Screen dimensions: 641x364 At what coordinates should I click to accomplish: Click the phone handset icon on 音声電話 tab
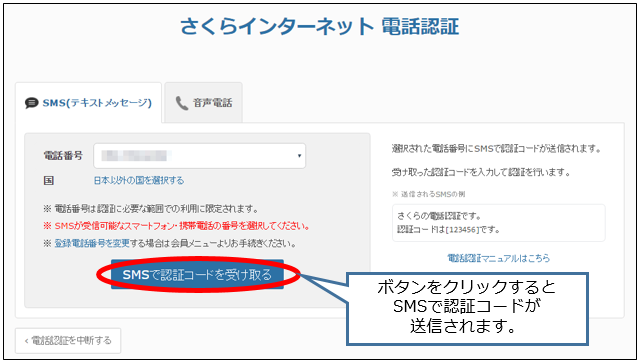[182, 103]
